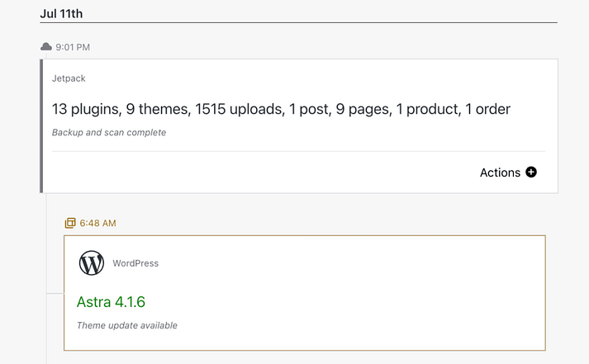Screen dimensions: 589x364
Task: Click the Jetpack label in the backup card
Action: pos(69,78)
